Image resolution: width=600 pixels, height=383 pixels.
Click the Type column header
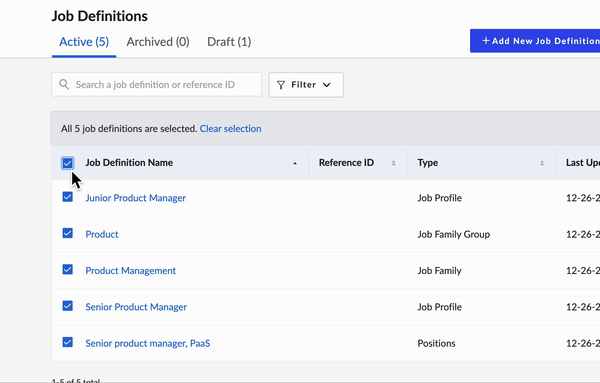tap(428, 163)
